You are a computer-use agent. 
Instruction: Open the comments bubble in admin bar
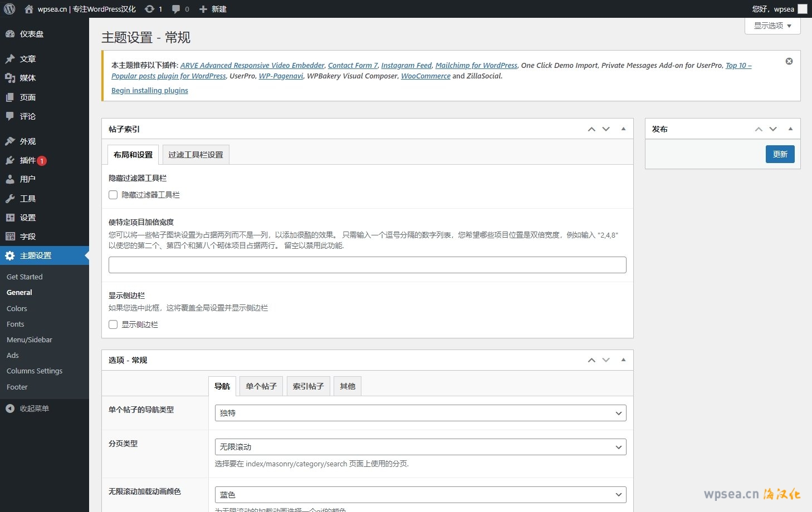click(176, 9)
